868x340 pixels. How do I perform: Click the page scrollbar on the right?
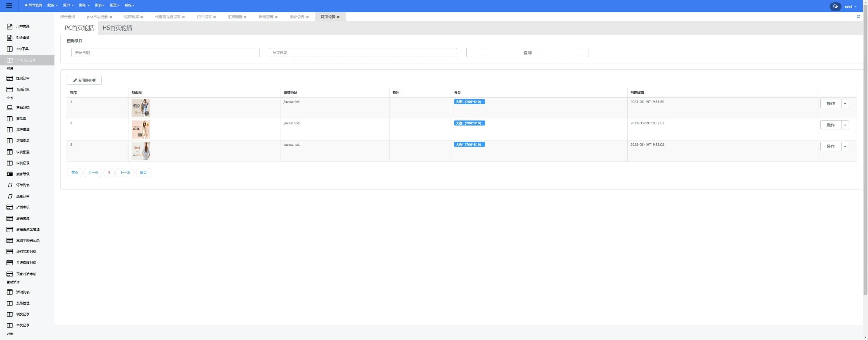(865, 149)
